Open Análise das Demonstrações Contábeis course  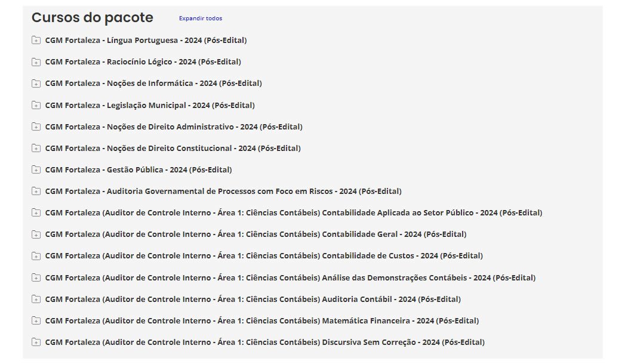click(290, 277)
